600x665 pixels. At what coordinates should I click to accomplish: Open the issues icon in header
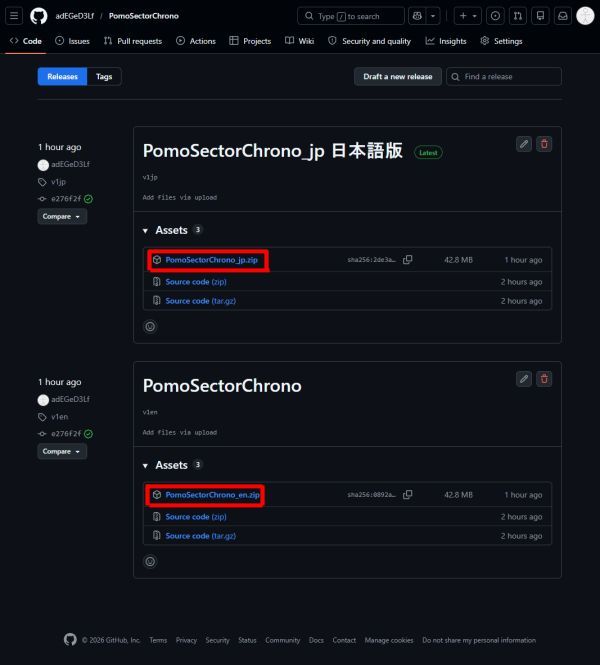pyautogui.click(x=495, y=16)
